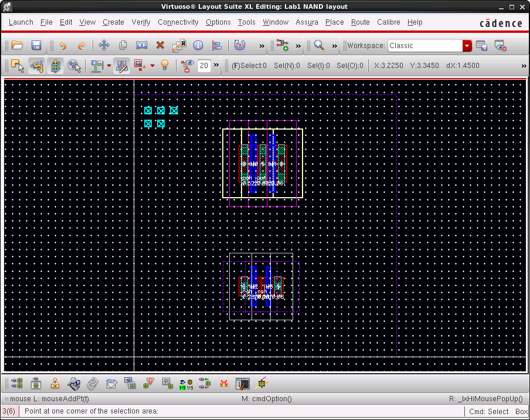Expand the overflow chevron after the rotate icon
Viewport: 530px width, 420px height.
click(x=261, y=46)
